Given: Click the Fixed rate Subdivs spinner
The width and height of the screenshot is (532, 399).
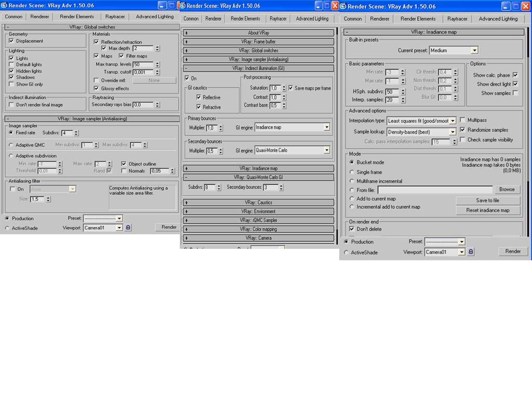Looking at the screenshot, I should [x=76, y=133].
